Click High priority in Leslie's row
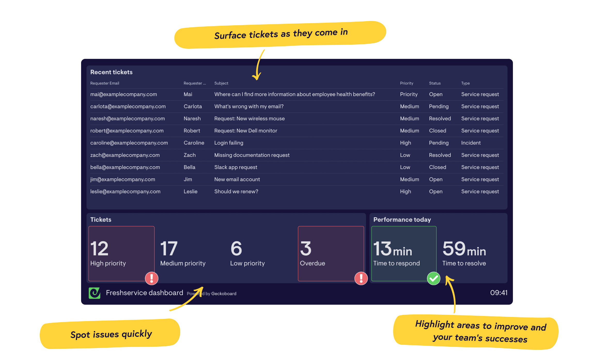 click(x=405, y=192)
